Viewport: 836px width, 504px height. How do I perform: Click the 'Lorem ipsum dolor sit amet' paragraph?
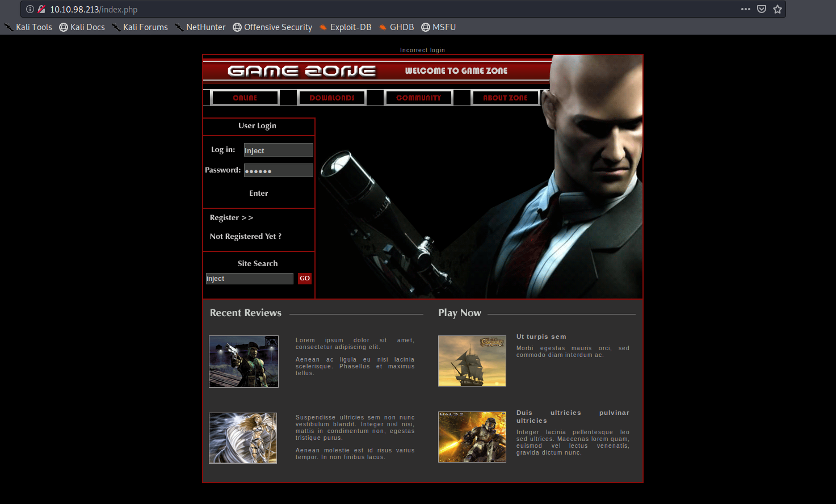pyautogui.click(x=355, y=344)
